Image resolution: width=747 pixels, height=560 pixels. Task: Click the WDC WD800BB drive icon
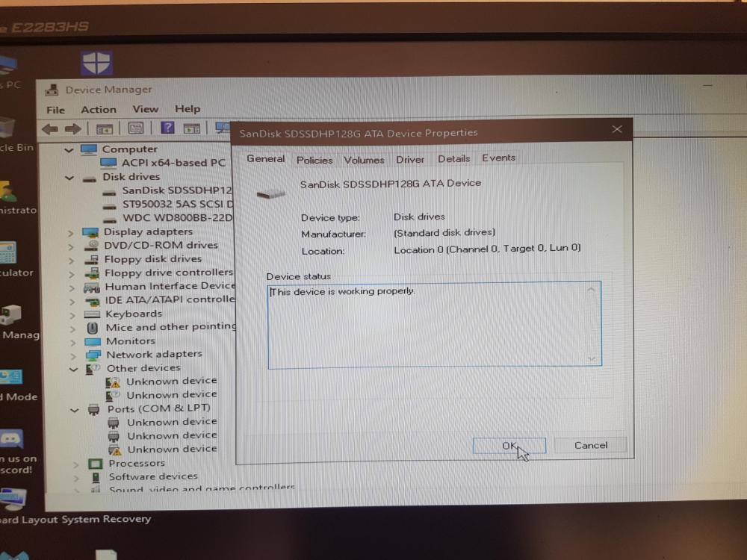111,220
